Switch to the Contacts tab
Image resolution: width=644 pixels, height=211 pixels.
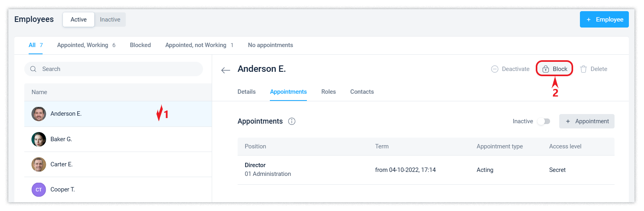point(362,92)
